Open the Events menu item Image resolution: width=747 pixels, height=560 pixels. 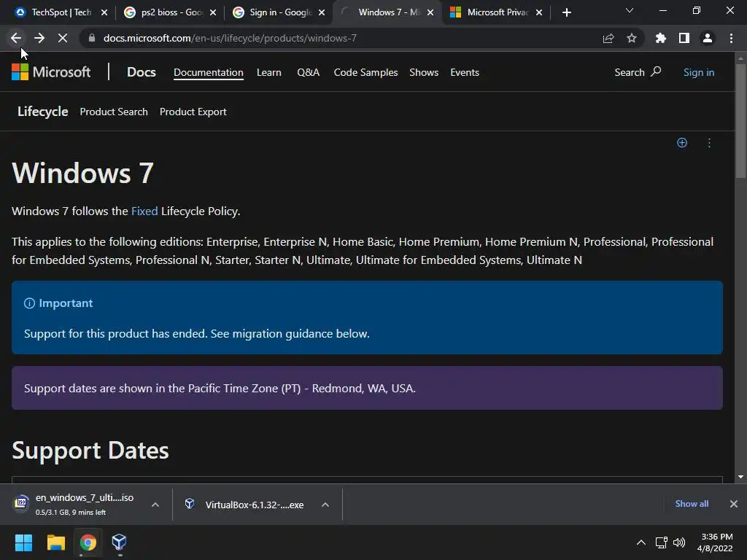[x=465, y=72]
